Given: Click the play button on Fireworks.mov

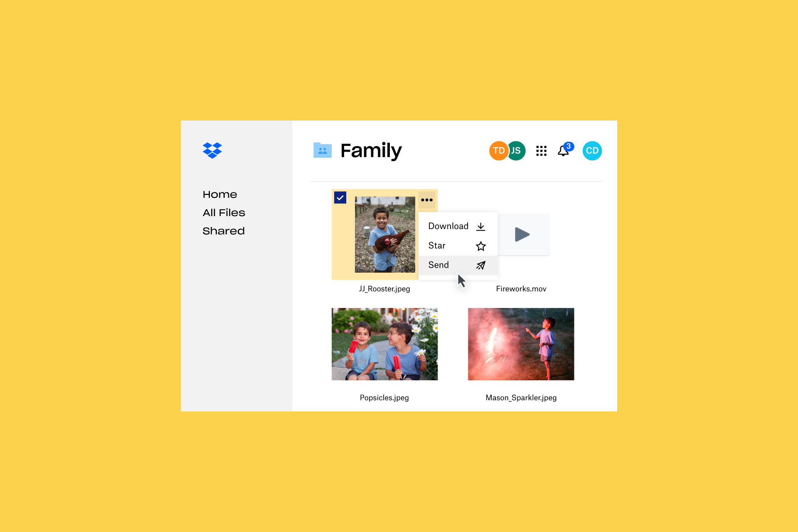Looking at the screenshot, I should point(521,234).
